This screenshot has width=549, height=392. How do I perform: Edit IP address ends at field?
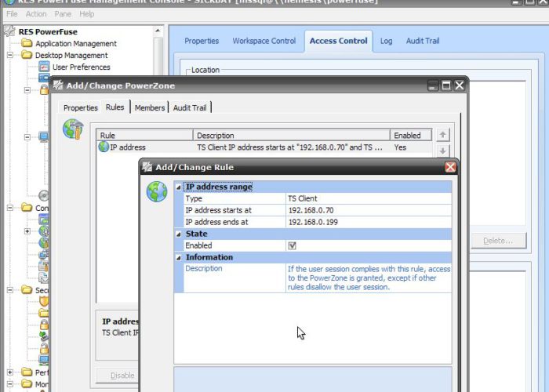point(369,222)
